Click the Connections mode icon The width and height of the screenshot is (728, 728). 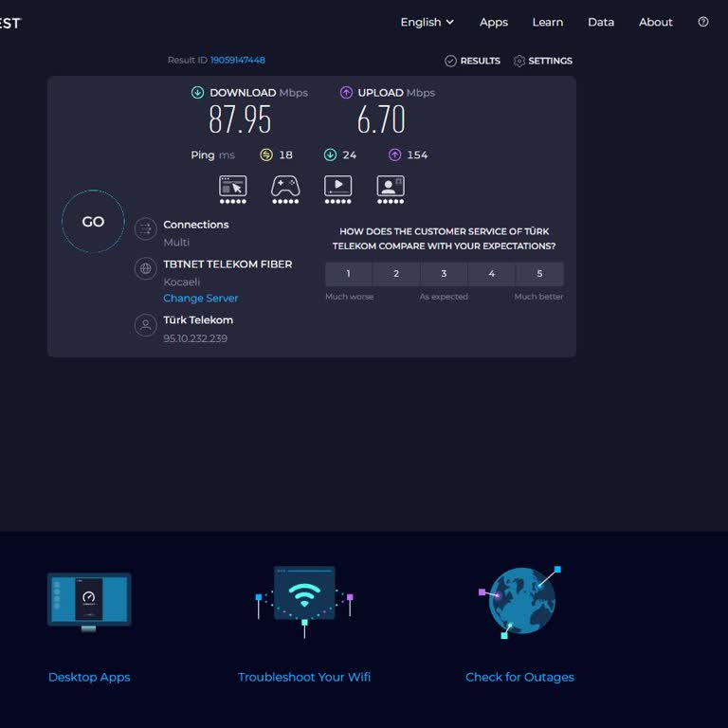click(145, 228)
